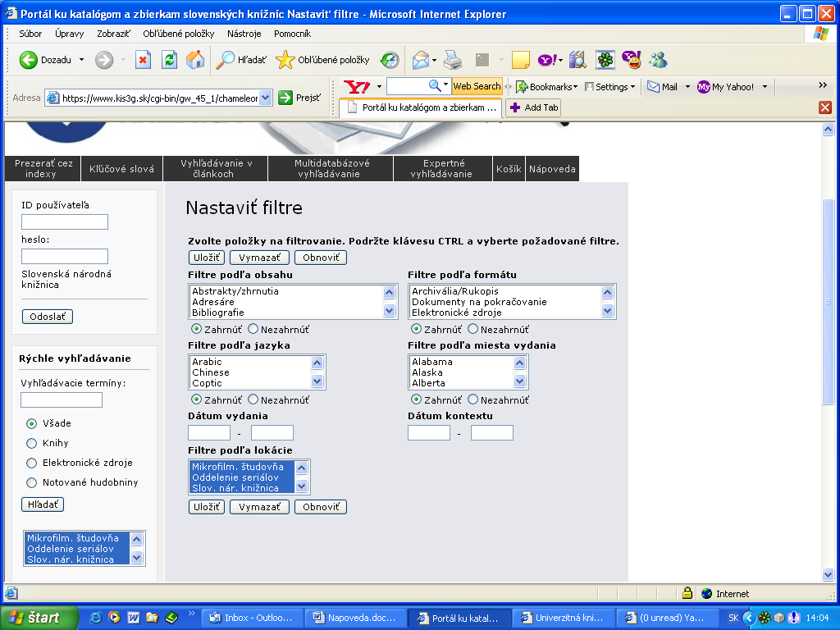Image resolution: width=840 pixels, height=630 pixels.
Task: Open the Settings dropdown in Yahoo toolbar
Action: pos(611,86)
